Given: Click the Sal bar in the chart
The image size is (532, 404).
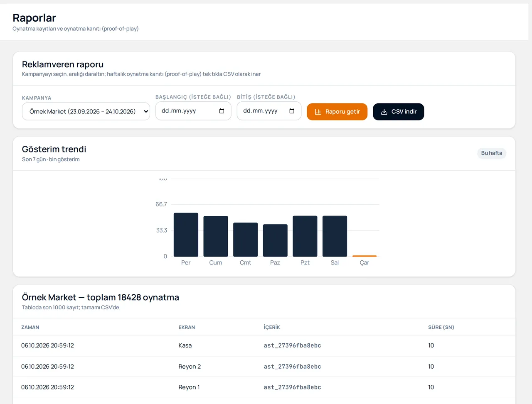Looking at the screenshot, I should (x=335, y=236).
